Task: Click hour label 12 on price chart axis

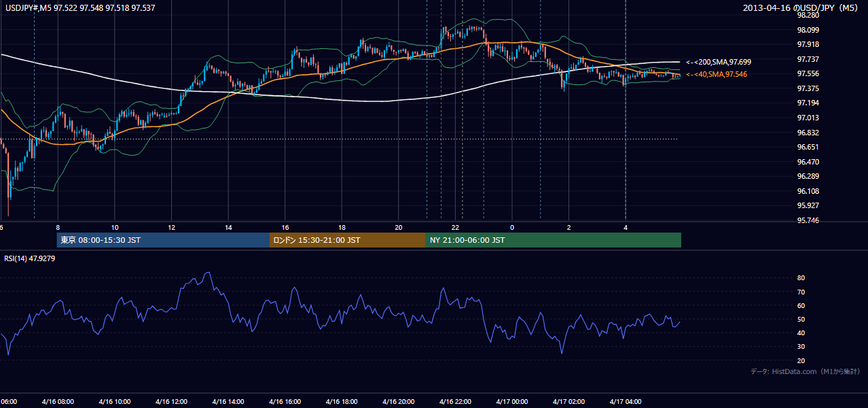Action: pyautogui.click(x=171, y=227)
